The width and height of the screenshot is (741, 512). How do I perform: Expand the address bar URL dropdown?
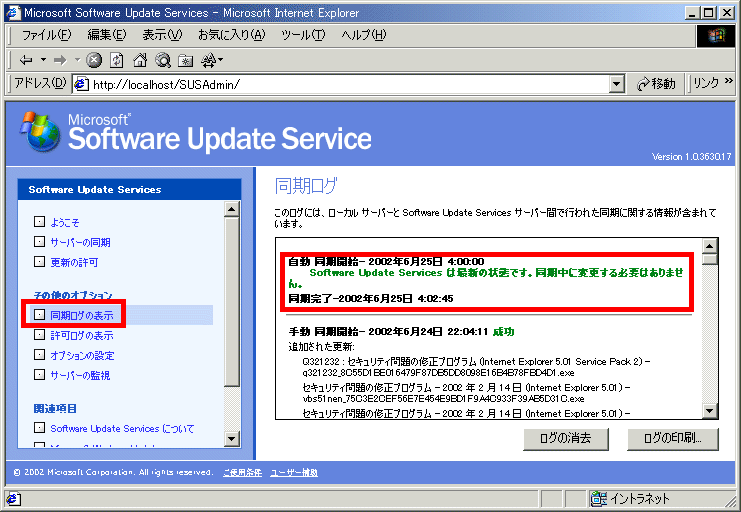616,85
